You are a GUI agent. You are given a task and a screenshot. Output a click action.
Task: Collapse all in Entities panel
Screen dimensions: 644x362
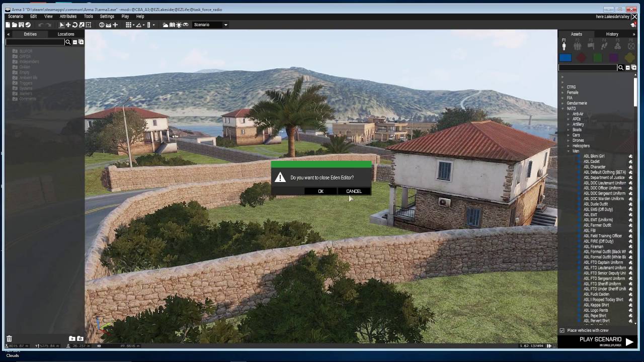coord(75,42)
